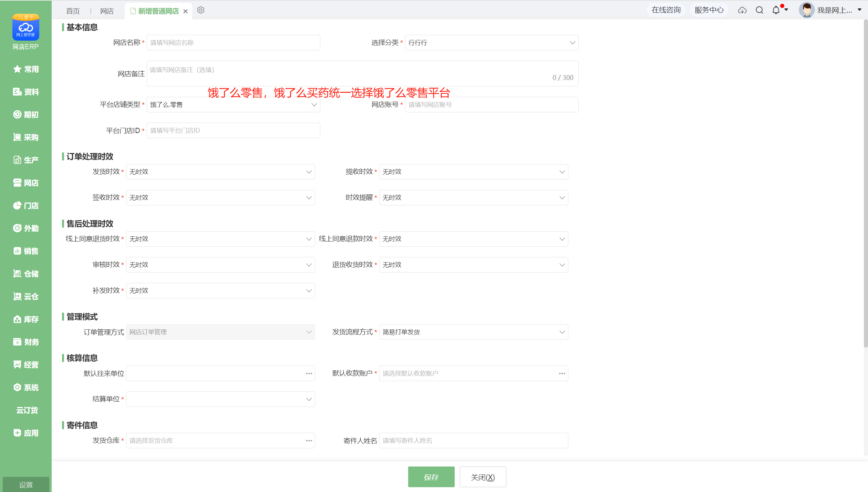Viewport: 868px width, 492px height.
Task: Open the 销售 sales sidebar section
Action: (26, 251)
